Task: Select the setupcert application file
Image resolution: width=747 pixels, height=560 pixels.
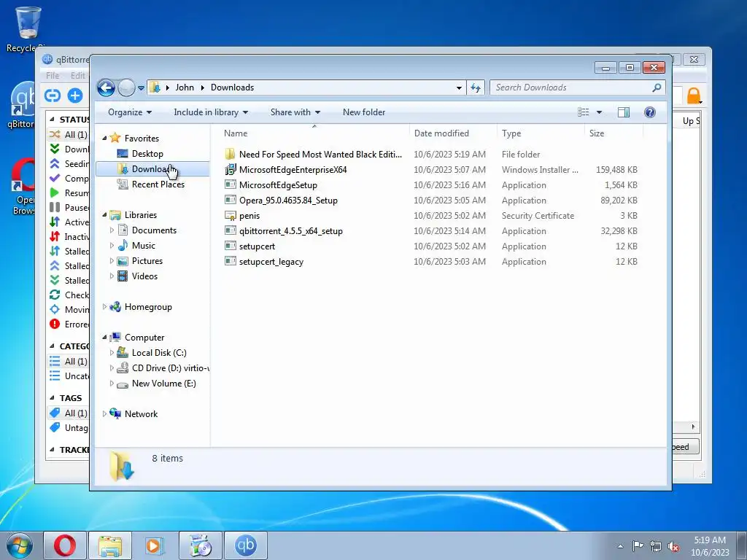Action: click(257, 246)
